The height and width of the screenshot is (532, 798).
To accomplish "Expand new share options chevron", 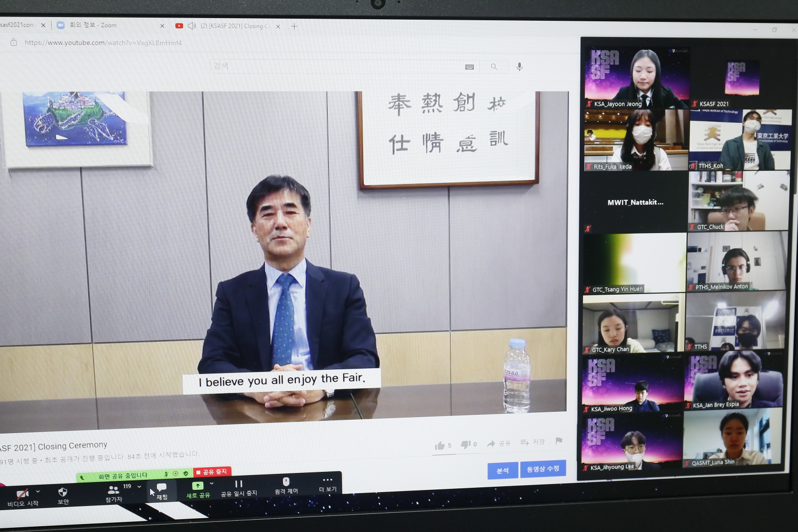I will coord(212,484).
